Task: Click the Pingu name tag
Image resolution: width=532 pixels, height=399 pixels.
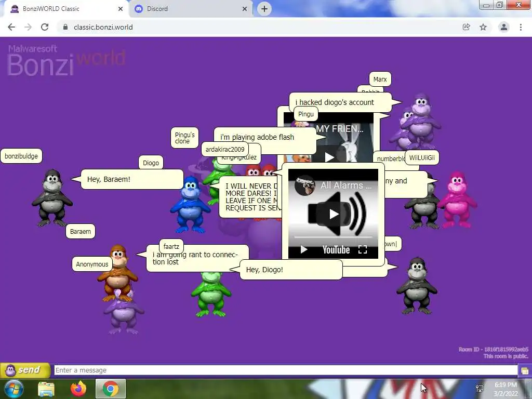Action: [x=305, y=114]
